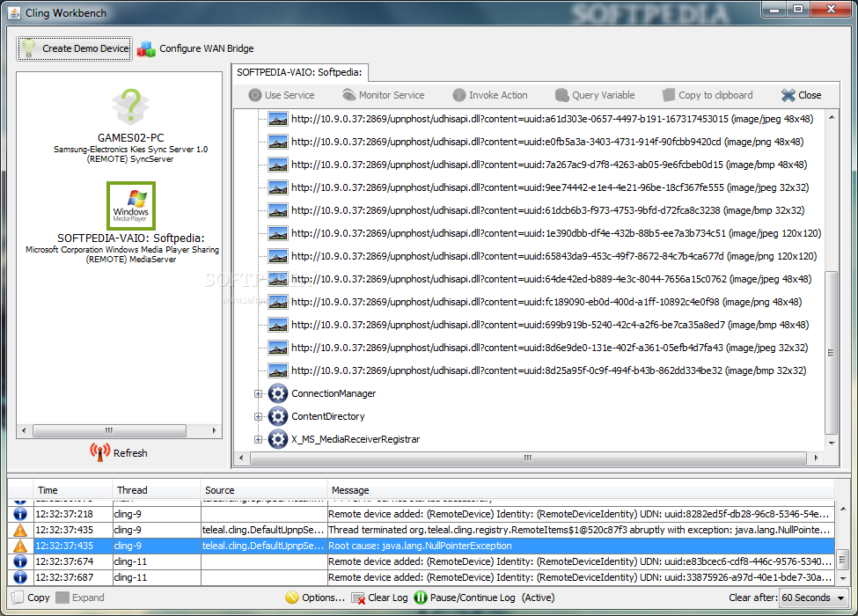858x616 pixels.
Task: Select the Windows Media Player device icon
Action: [x=131, y=206]
